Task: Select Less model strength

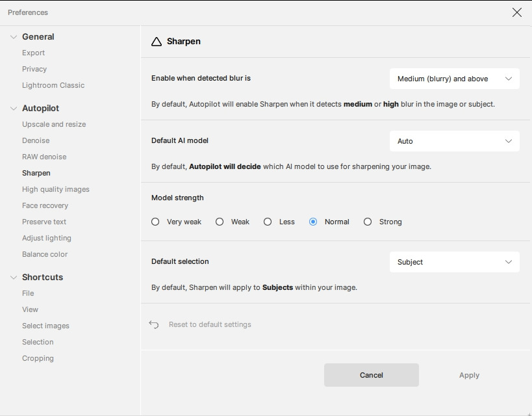Action: 268,222
